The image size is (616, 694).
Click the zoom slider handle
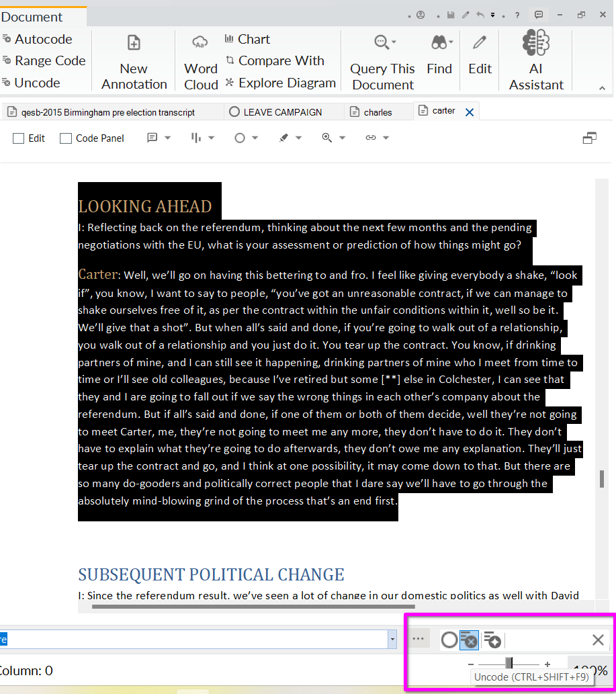point(509,663)
